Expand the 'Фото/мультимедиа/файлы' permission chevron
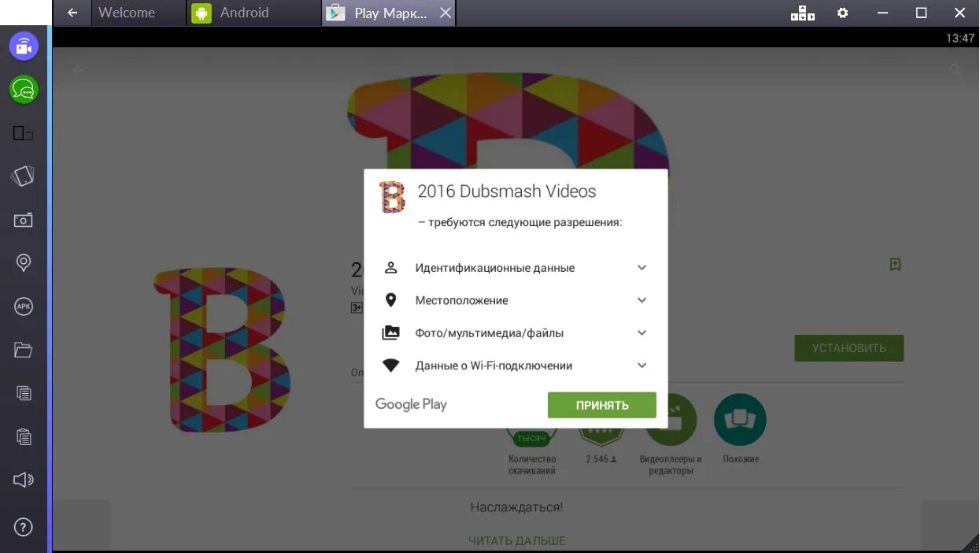 point(642,333)
